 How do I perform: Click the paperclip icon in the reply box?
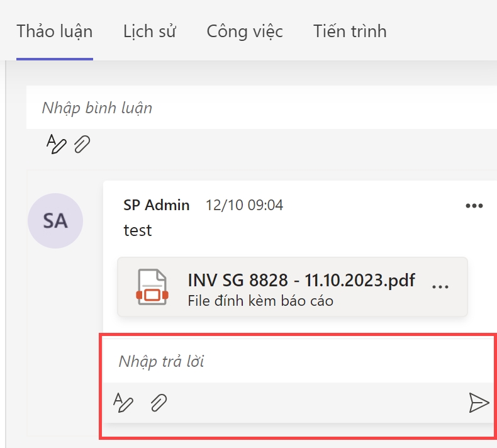click(x=159, y=402)
